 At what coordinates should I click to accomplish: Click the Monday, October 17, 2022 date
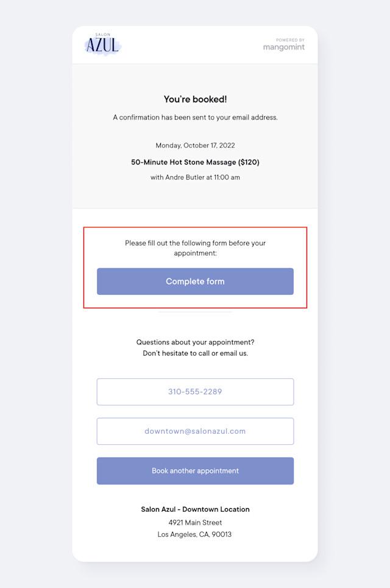tap(196, 146)
